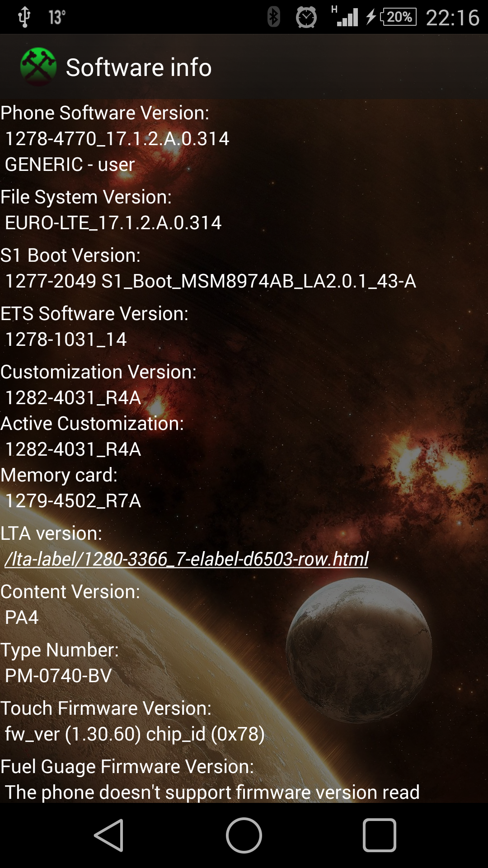Tap the 13° temperature indicator

point(57,17)
